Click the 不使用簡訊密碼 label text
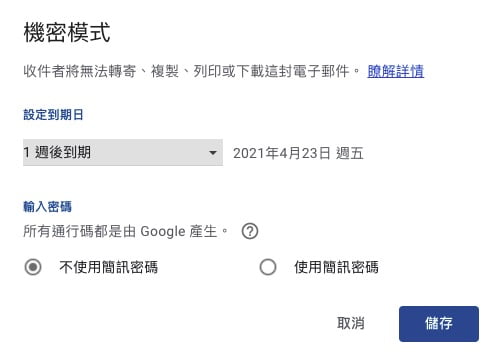 pyautogui.click(x=108, y=267)
